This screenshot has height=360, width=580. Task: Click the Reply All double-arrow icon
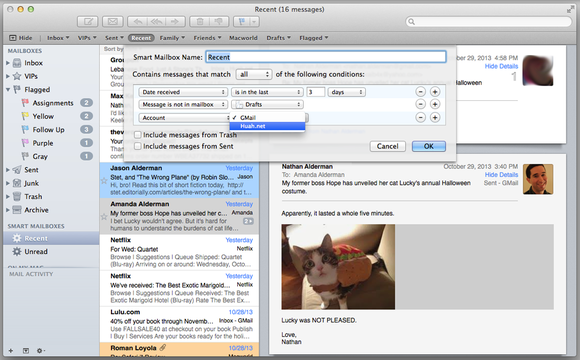(x=156, y=21)
